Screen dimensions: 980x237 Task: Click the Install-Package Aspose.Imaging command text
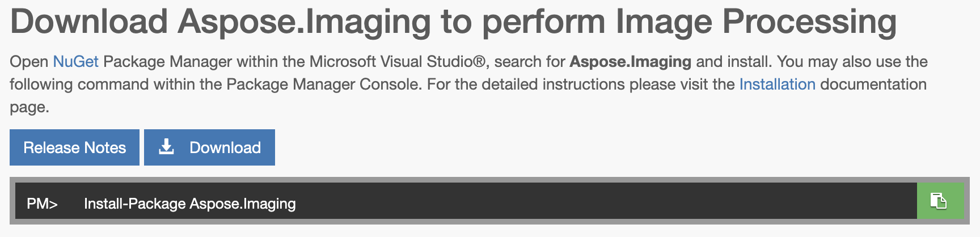189,204
